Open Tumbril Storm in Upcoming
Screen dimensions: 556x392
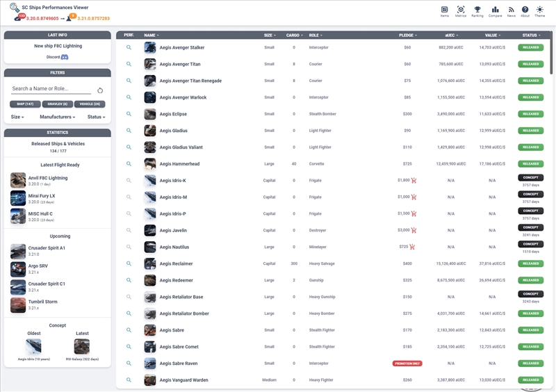click(34, 304)
